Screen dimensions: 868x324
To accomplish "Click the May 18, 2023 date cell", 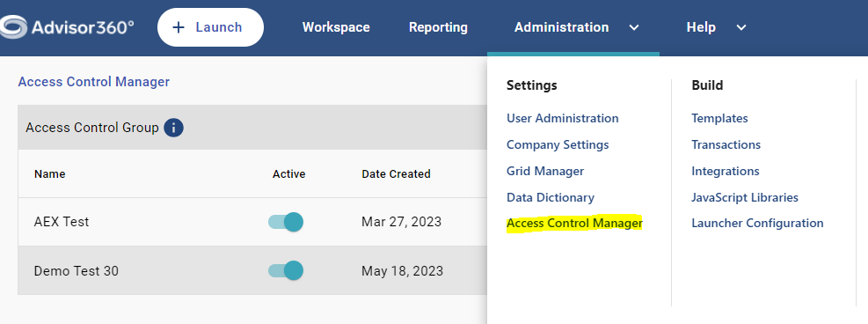I will (x=403, y=271).
